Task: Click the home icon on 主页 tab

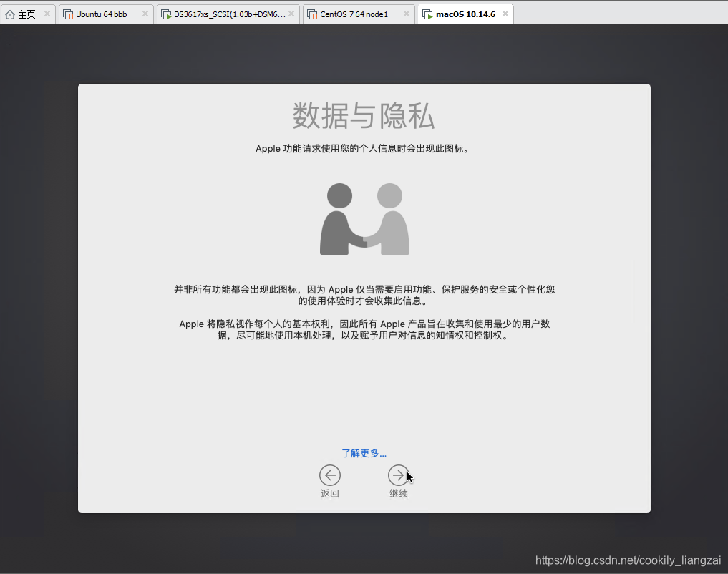Action: pyautogui.click(x=10, y=15)
